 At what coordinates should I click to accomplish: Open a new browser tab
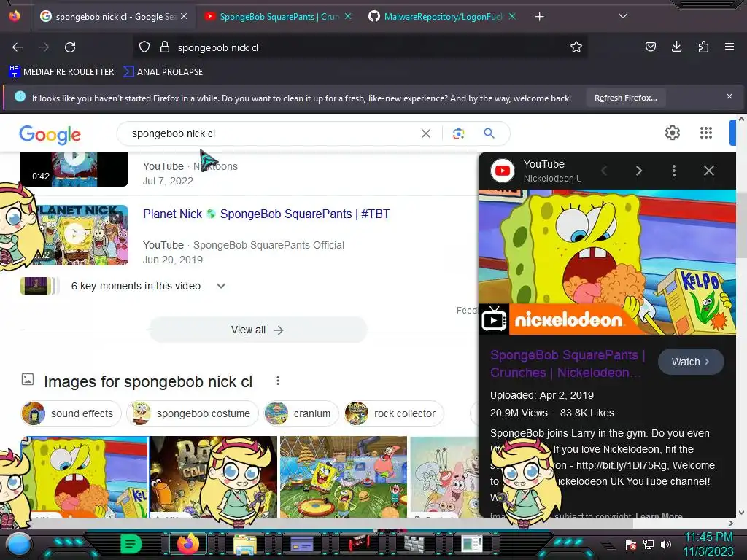click(539, 17)
